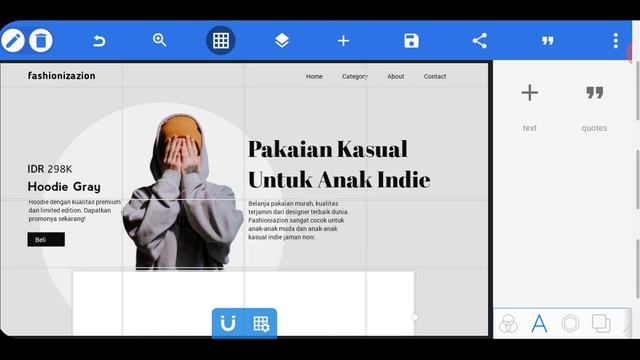Open the three-dot overflow menu
This screenshot has width=640, height=360.
(616, 41)
